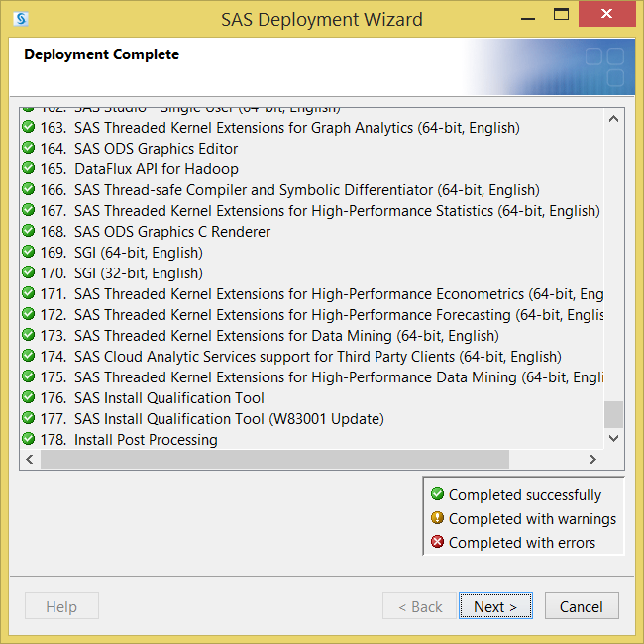Click green check icon for item 175
644x644 pixels.
tap(28, 376)
